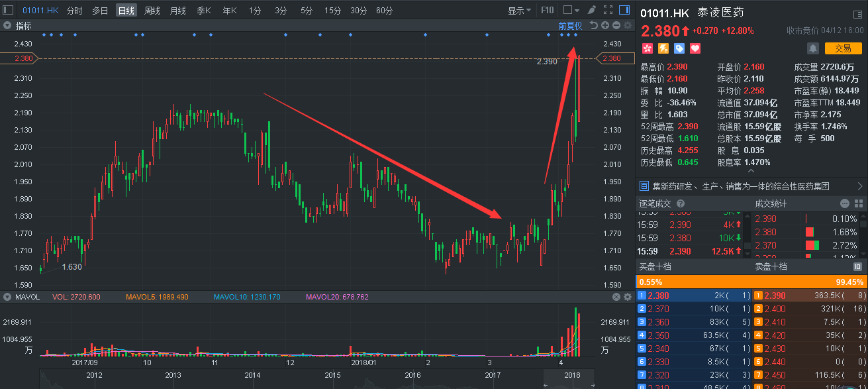
Task: Click the 前复权 adjustment setting
Action: point(570,26)
